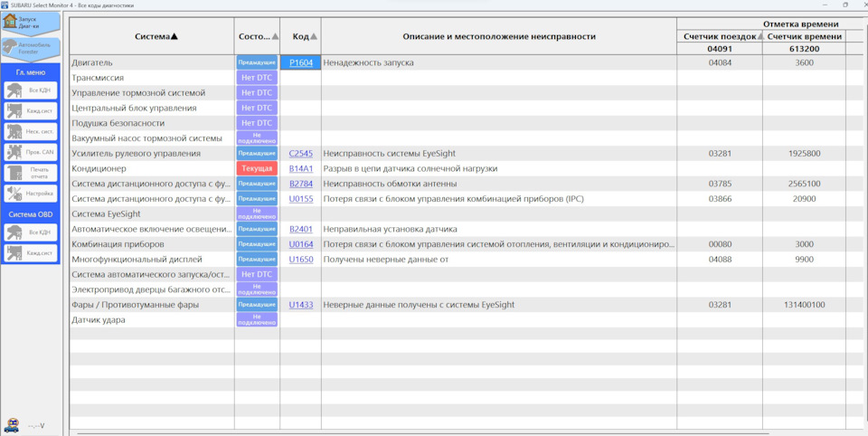Screen dimensions: 868x436
Task: Click the vehicle battery voltage status icon
Action: coord(14,424)
